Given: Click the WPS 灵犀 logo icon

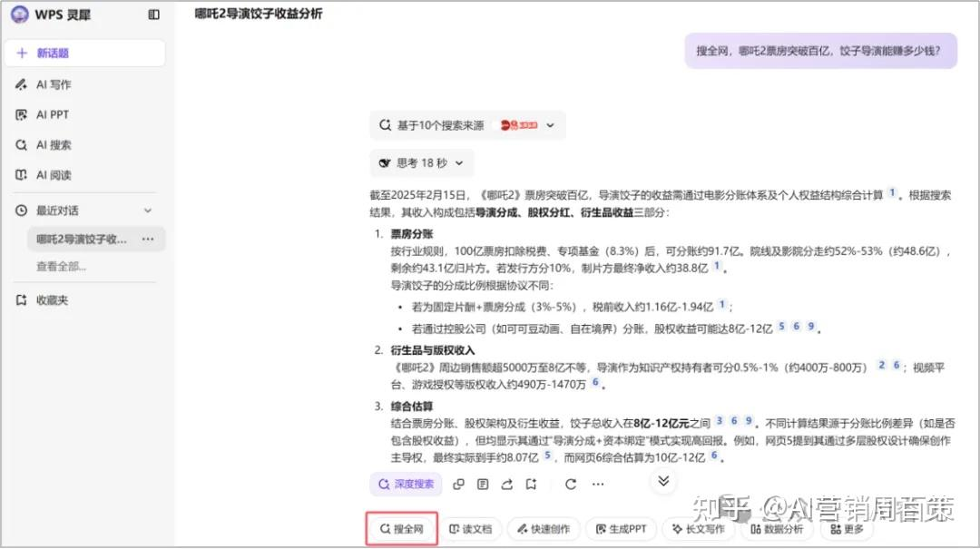Looking at the screenshot, I should (x=19, y=14).
